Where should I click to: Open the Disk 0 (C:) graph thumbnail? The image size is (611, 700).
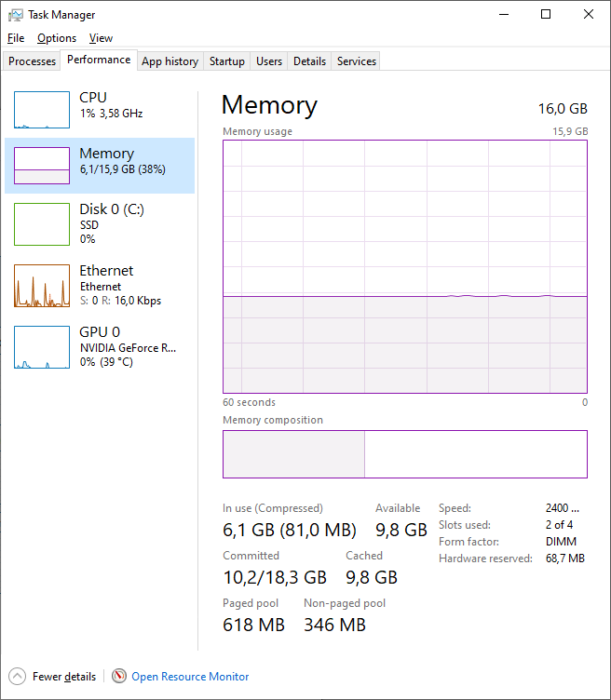coord(42,224)
